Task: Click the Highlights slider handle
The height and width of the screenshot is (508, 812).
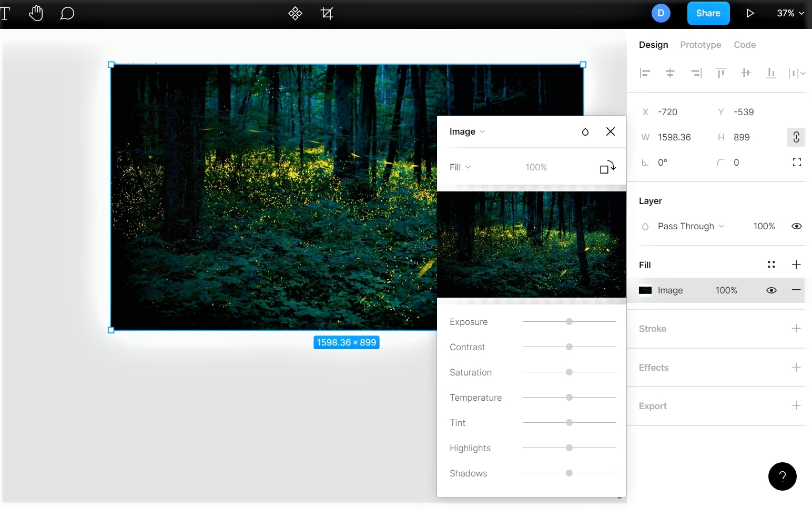Action: (x=569, y=448)
